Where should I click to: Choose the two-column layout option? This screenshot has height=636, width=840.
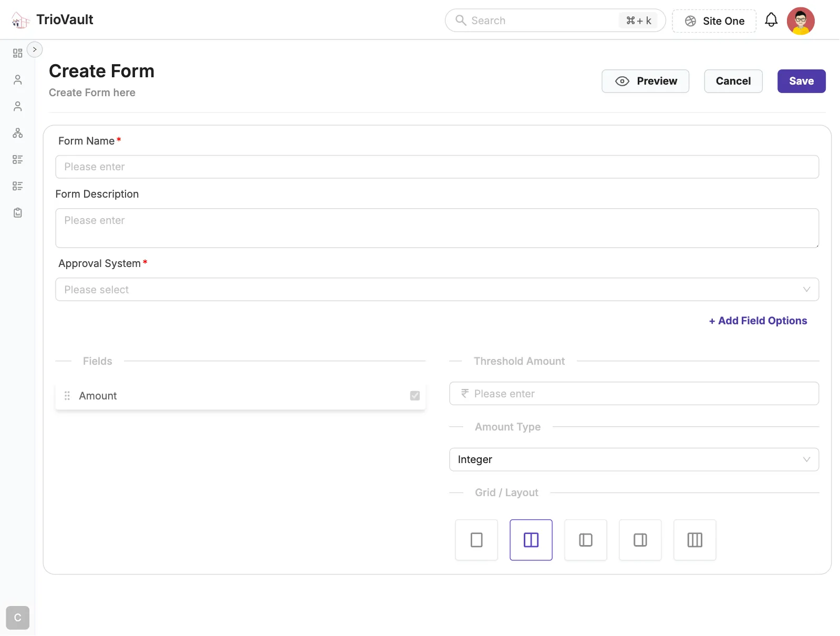(531, 540)
